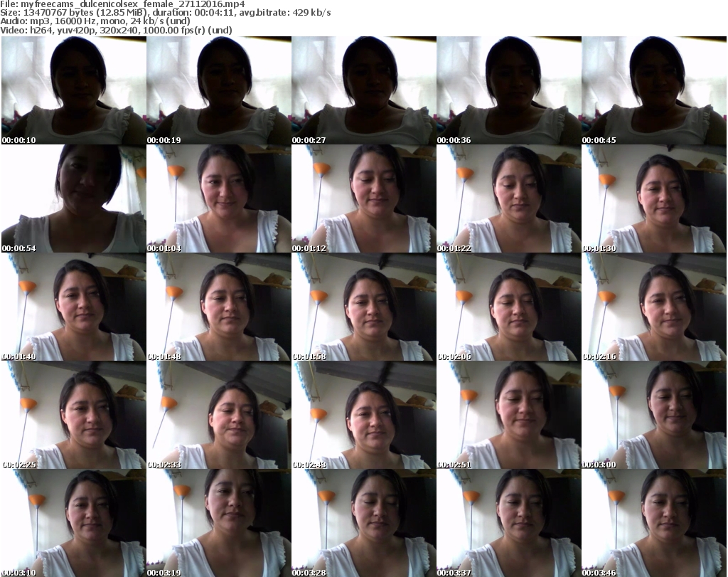Select the thumbnail at 00:03:00
This screenshot has height=577, width=728.
(653, 415)
